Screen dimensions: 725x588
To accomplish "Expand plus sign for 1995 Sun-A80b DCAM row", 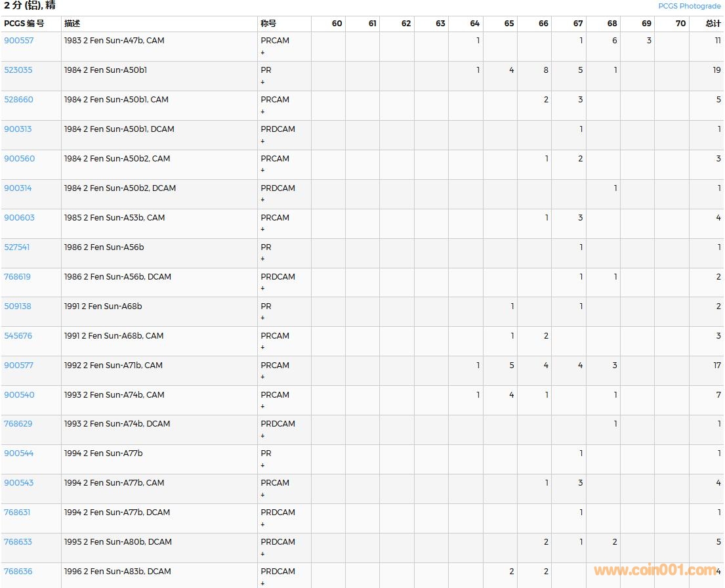I will coord(263,554).
